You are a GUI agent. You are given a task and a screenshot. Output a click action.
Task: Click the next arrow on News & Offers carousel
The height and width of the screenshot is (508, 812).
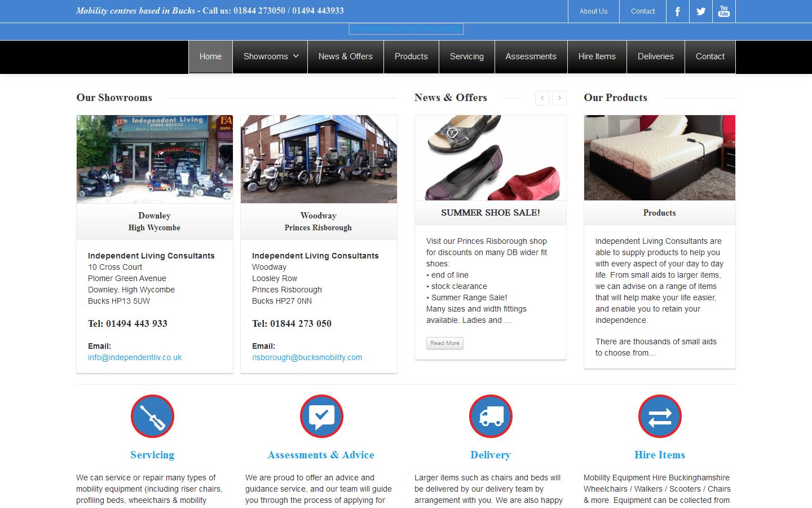[x=559, y=98]
